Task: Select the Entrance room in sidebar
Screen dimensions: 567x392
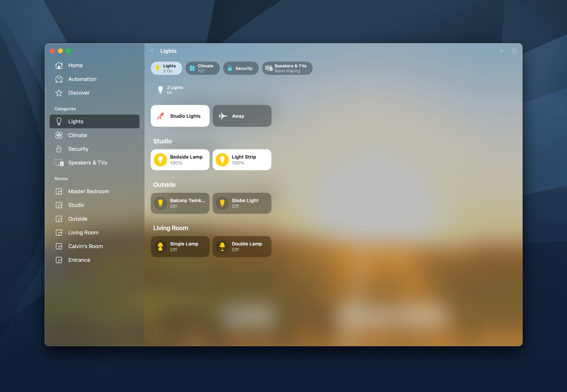Action: pyautogui.click(x=79, y=259)
